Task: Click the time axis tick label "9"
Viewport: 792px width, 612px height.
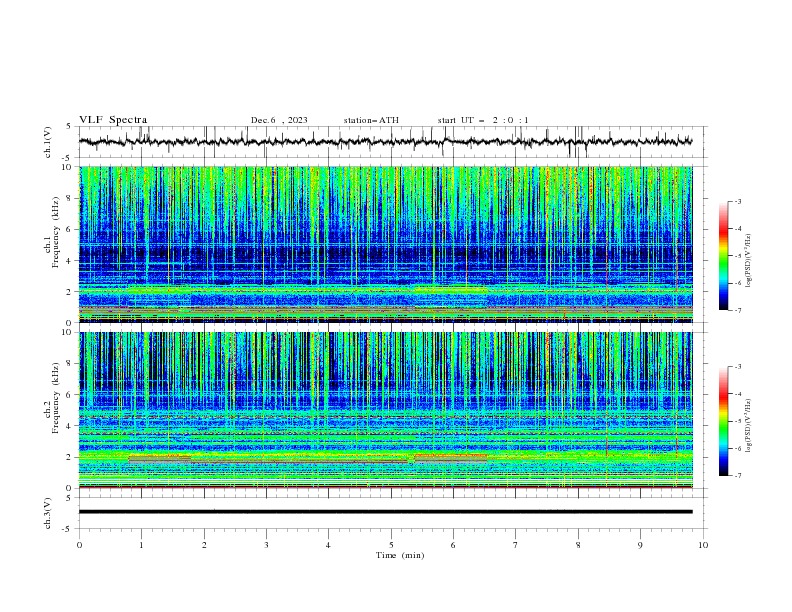Action: coord(640,545)
